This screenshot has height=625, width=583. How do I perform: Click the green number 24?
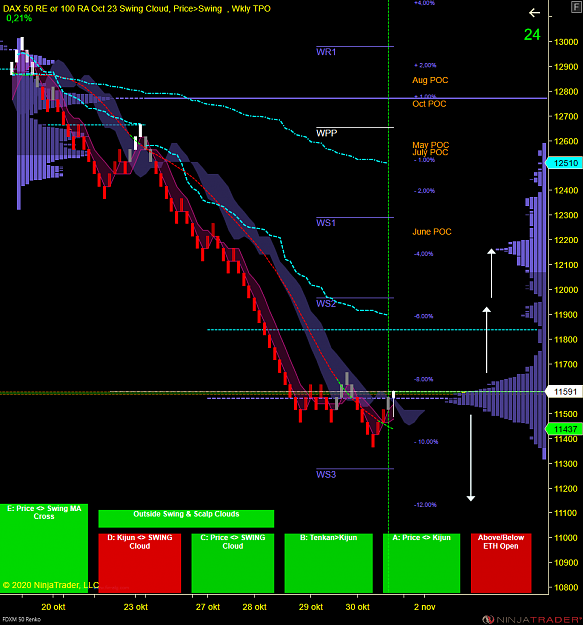coord(532,35)
